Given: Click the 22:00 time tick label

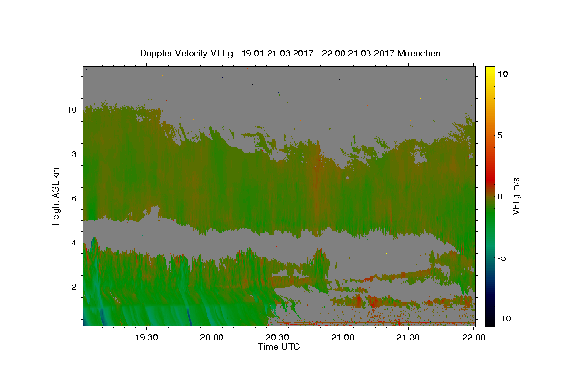Looking at the screenshot, I should tap(474, 337).
